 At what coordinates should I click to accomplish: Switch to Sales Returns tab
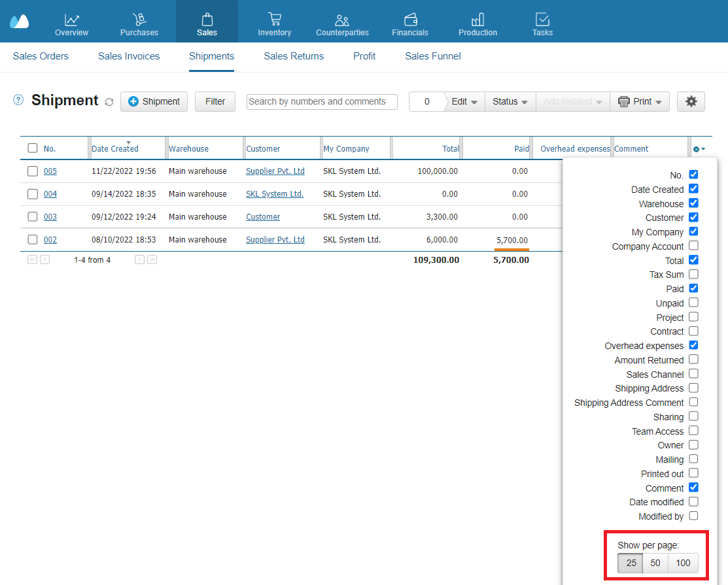(x=294, y=56)
